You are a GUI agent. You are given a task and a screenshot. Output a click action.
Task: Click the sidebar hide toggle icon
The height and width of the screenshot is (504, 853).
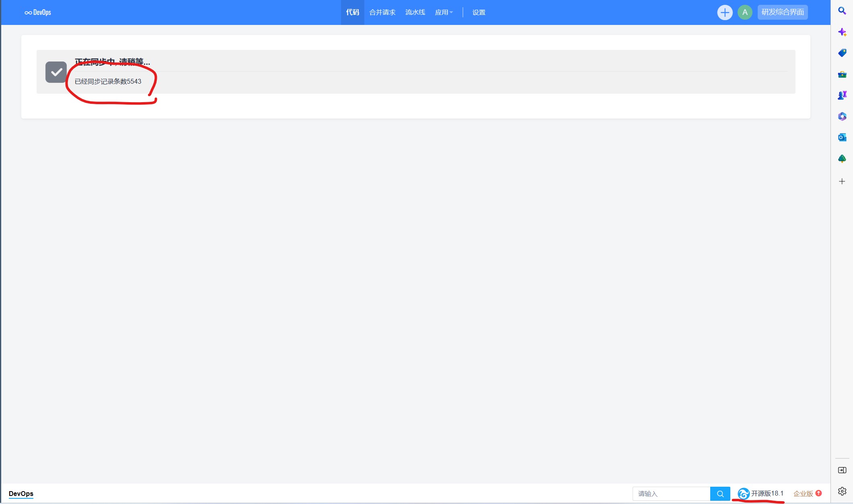pos(842,470)
